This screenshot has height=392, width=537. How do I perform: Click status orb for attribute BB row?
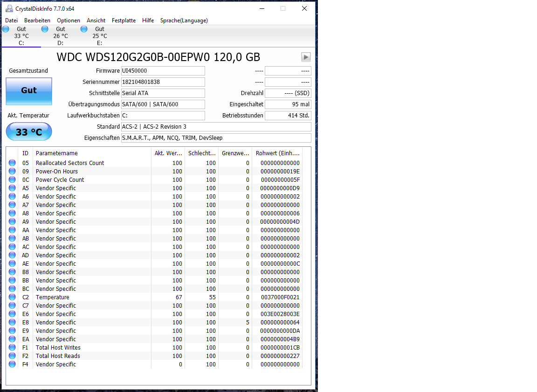pyautogui.click(x=12, y=280)
